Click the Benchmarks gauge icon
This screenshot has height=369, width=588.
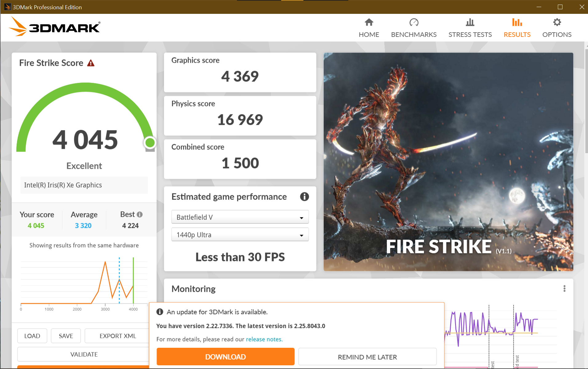(414, 22)
